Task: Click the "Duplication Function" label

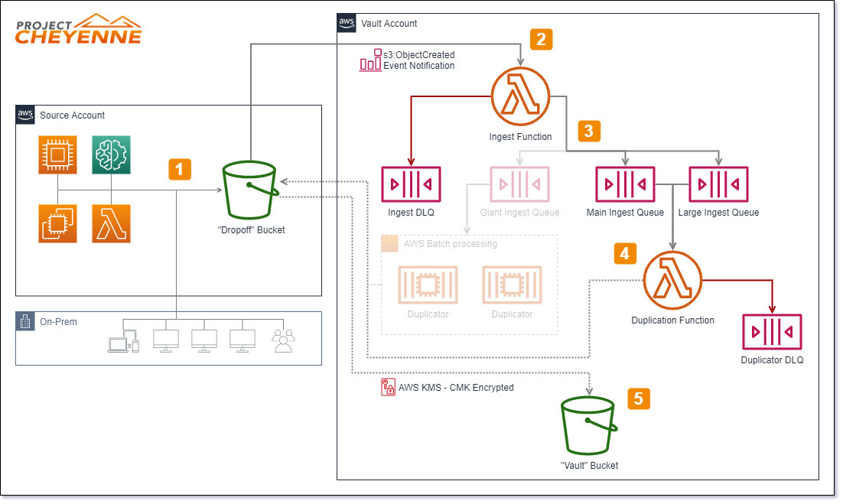Action: click(672, 320)
